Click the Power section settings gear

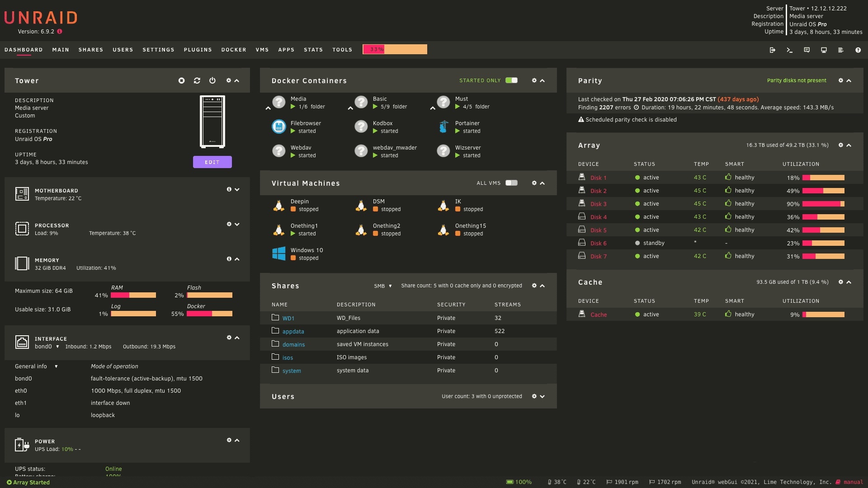click(229, 440)
